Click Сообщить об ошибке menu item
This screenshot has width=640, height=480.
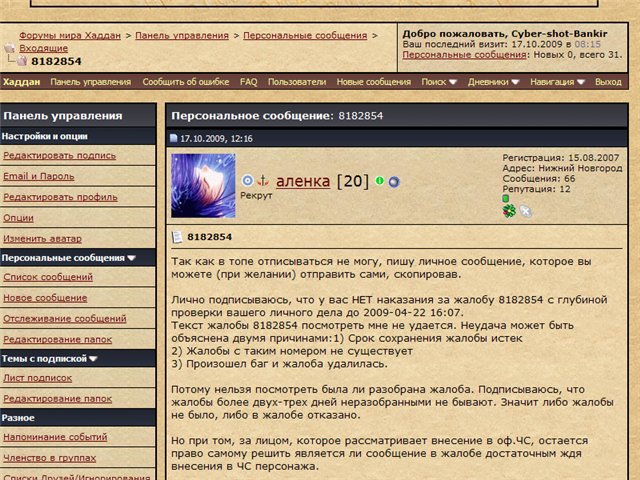coord(186,82)
